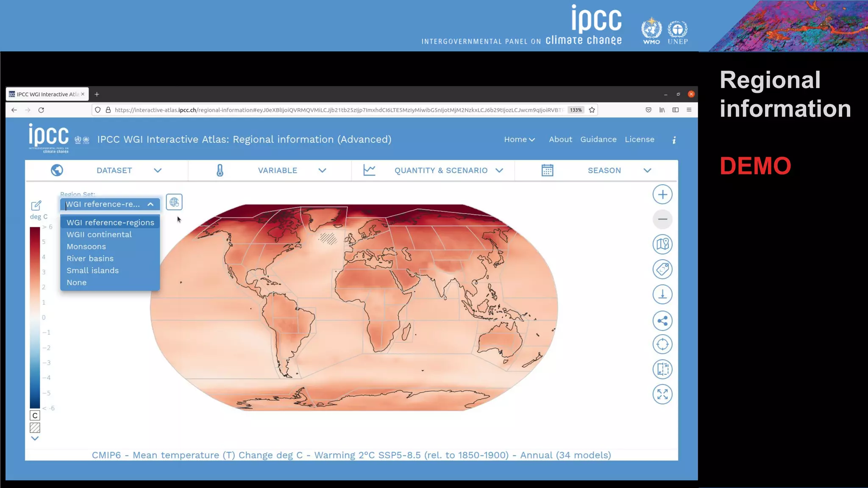Click the hatched area on the map

coord(328,238)
